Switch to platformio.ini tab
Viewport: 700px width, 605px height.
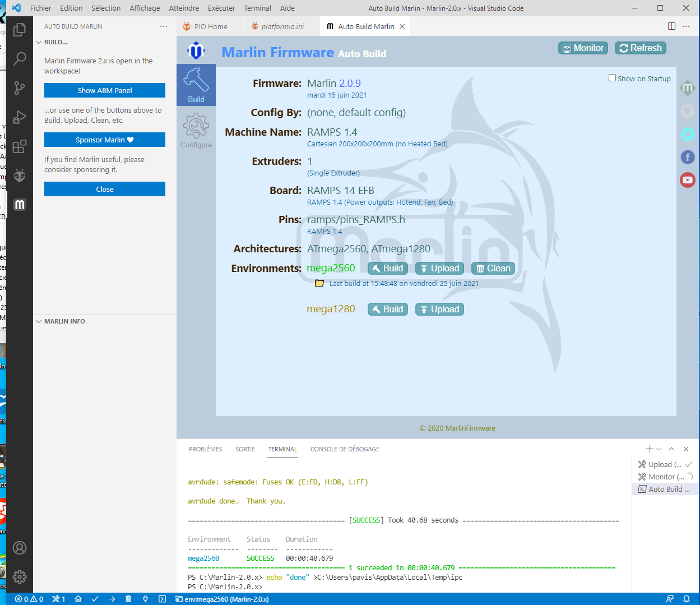282,26
